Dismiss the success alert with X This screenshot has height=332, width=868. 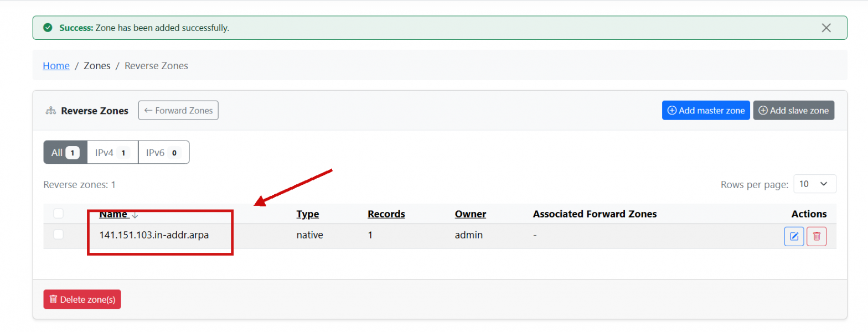coord(826,28)
